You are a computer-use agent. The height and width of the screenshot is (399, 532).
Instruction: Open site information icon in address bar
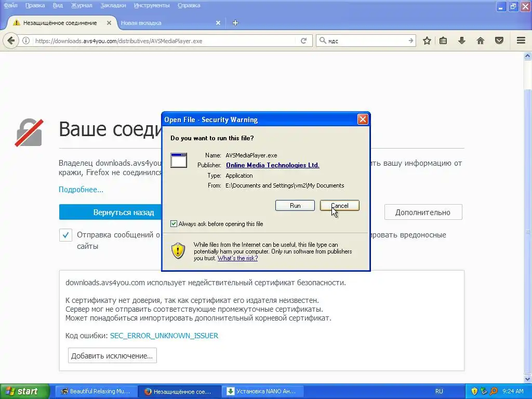pyautogui.click(x=26, y=41)
